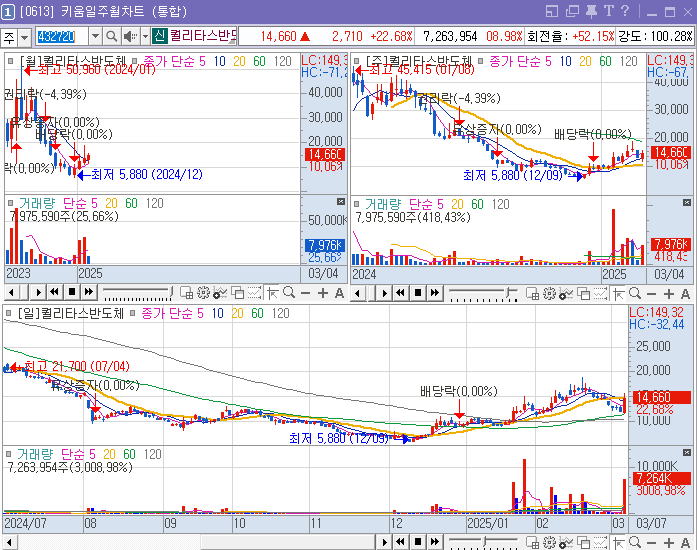The height and width of the screenshot is (550, 697).
Task: Toggle the dotted range view in weekly toolbar
Action: pos(600,293)
